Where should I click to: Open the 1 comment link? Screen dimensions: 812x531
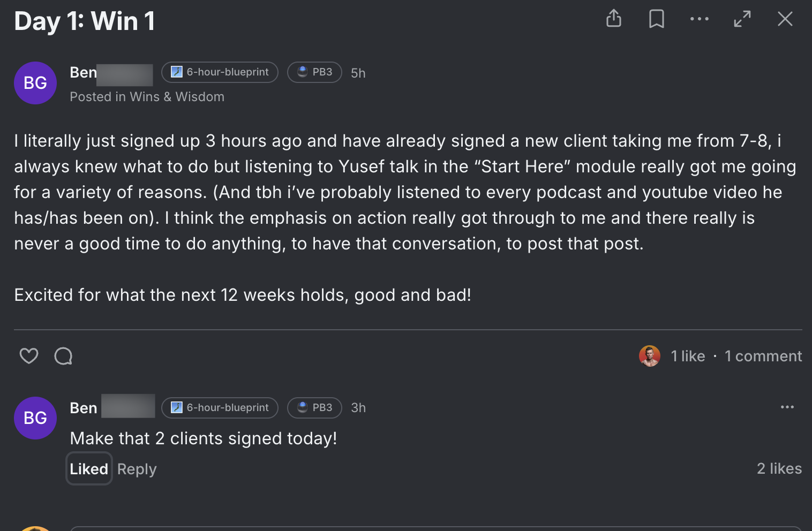pos(763,356)
